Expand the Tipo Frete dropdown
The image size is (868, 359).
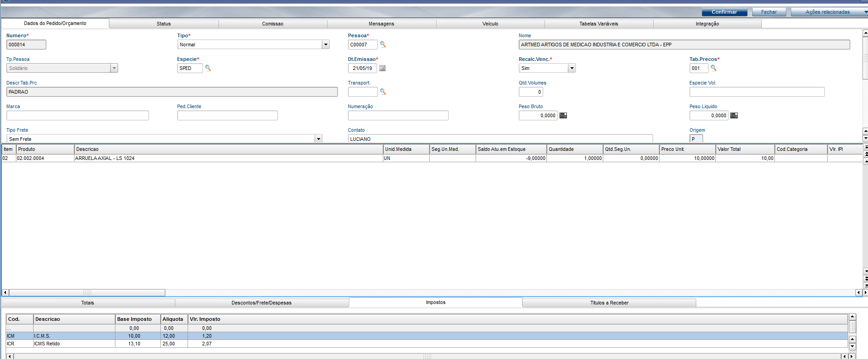[318, 139]
